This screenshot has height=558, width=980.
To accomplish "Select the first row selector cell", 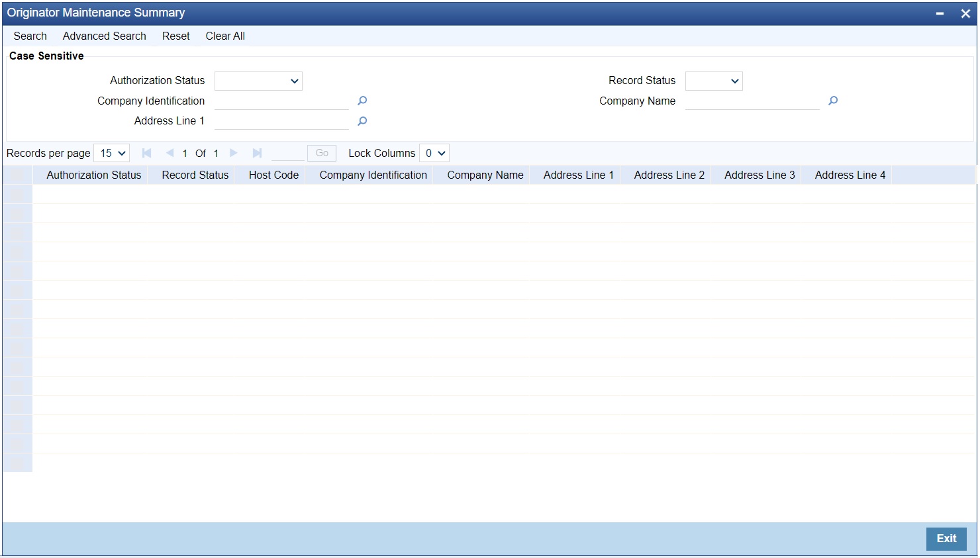I will click(x=18, y=194).
